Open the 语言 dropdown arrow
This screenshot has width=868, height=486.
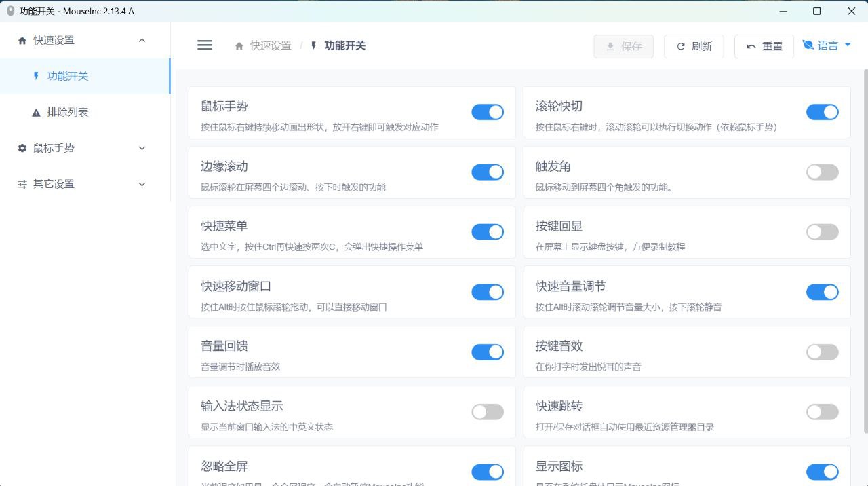pos(848,45)
